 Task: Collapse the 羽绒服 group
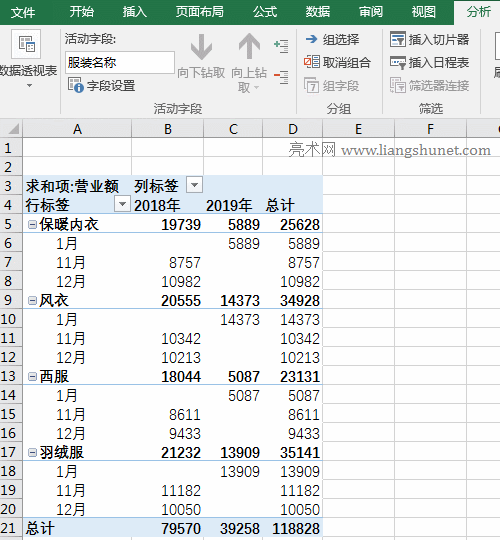[x=32, y=453]
